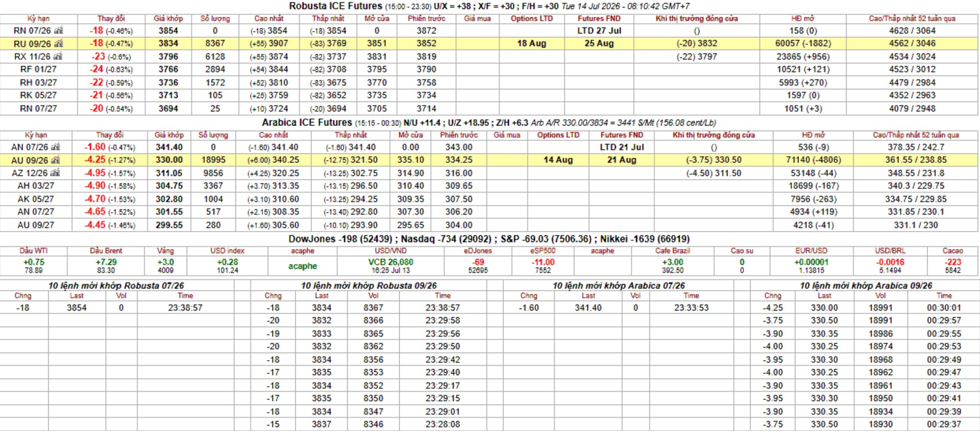The image size is (980, 432).
Task: Click the after-close value (-3.75) 330.50
Action: tap(713, 160)
